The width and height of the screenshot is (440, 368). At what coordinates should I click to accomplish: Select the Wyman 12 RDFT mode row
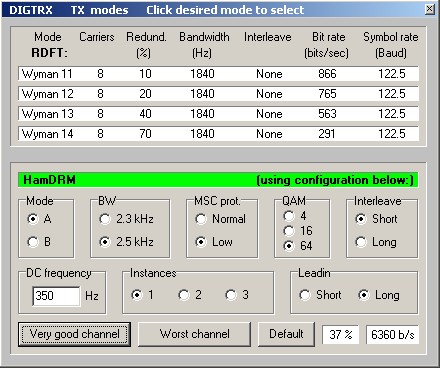219,94
